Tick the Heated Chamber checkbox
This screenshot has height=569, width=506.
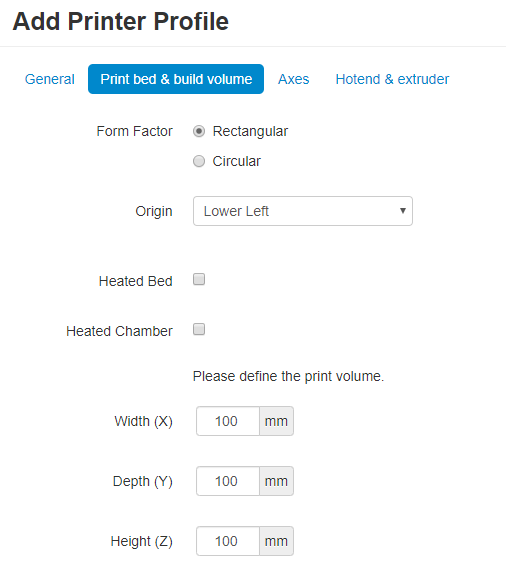pyautogui.click(x=199, y=329)
